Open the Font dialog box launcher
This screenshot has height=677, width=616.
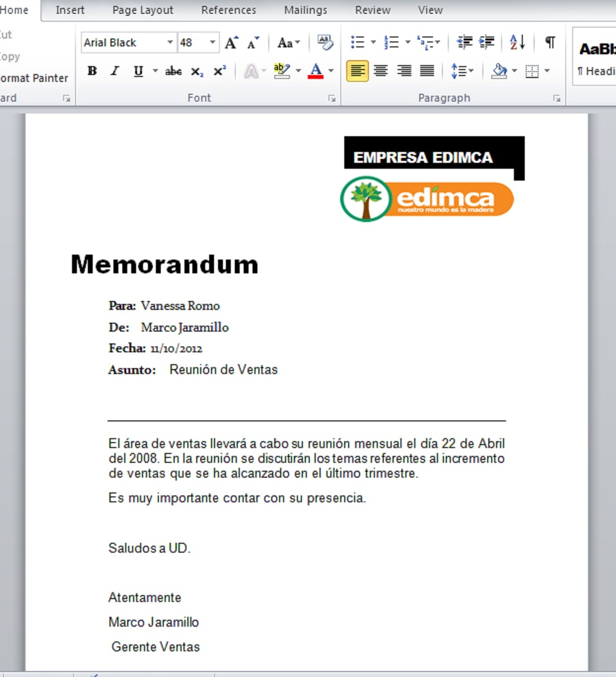pos(332,98)
